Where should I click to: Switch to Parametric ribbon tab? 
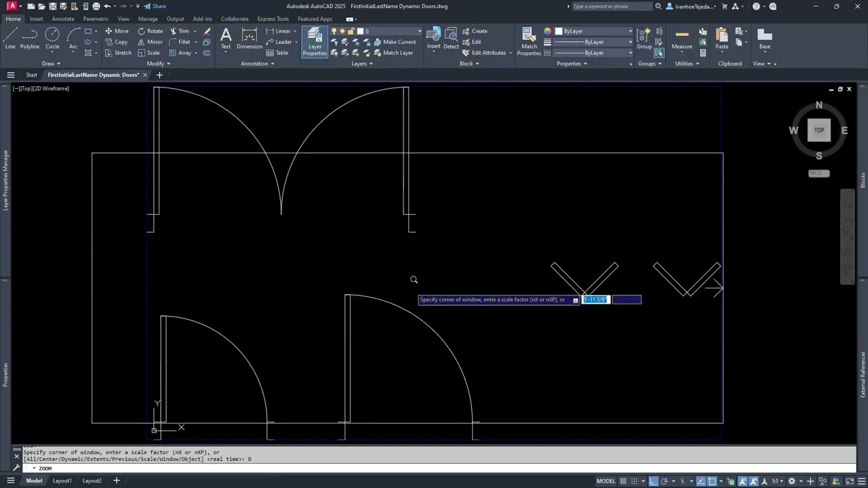tap(96, 19)
